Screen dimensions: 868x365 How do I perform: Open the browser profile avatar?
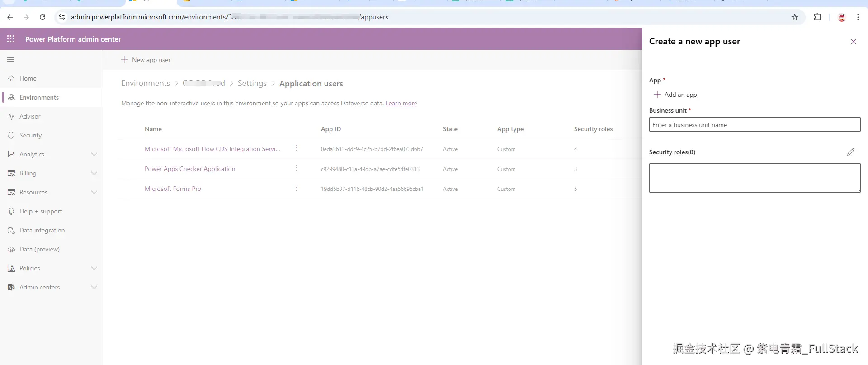842,17
